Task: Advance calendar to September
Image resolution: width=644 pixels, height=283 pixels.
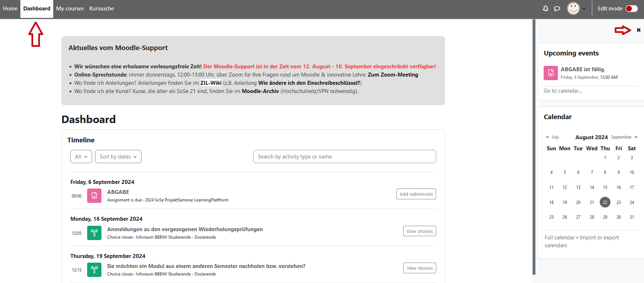Action: [624, 137]
